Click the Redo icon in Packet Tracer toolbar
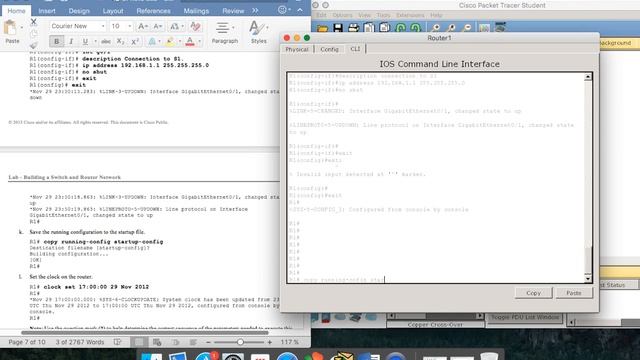 [416, 28]
